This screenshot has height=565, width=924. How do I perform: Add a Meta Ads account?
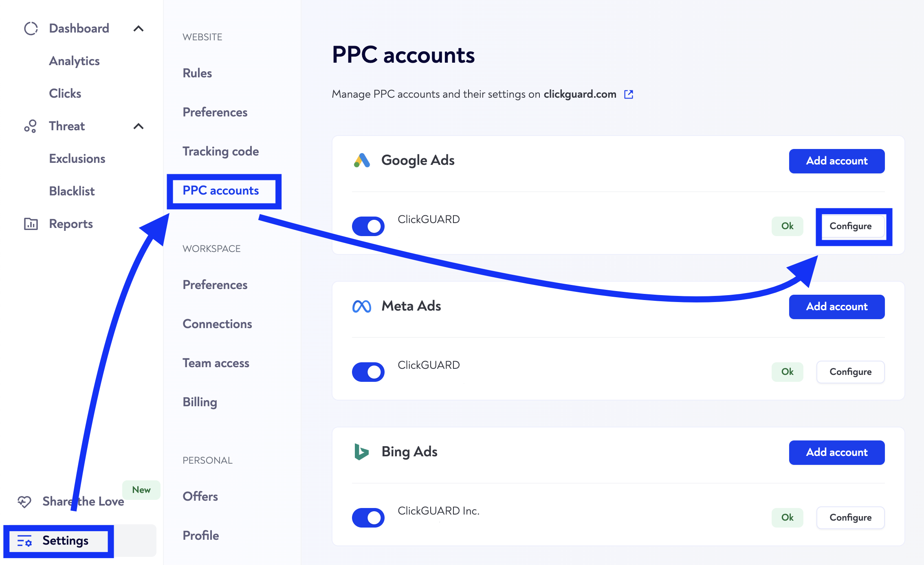tap(837, 307)
